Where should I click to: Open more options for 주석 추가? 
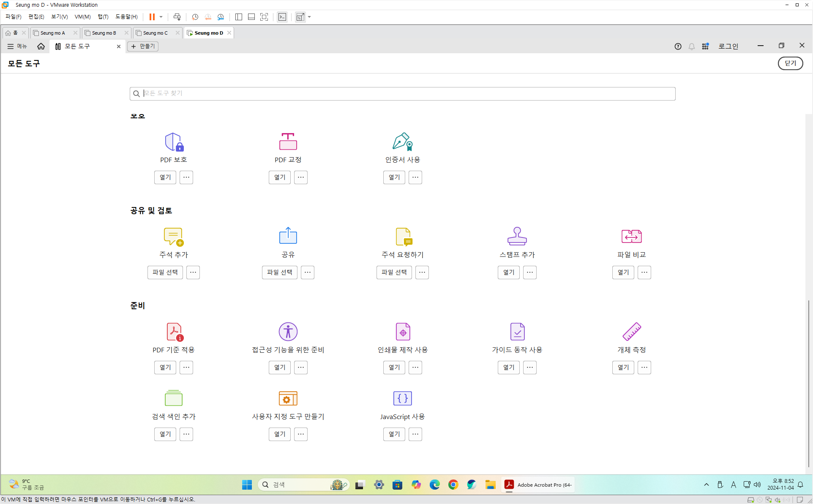point(193,272)
